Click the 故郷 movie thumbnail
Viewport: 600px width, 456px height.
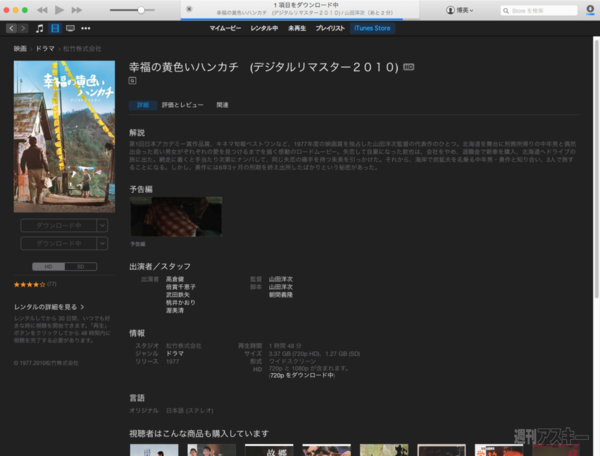coord(269,450)
